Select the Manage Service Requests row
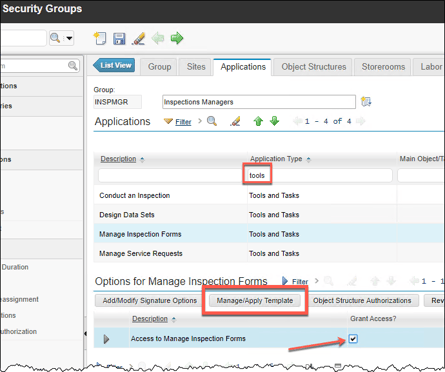This screenshot has height=372, width=445. (269, 253)
